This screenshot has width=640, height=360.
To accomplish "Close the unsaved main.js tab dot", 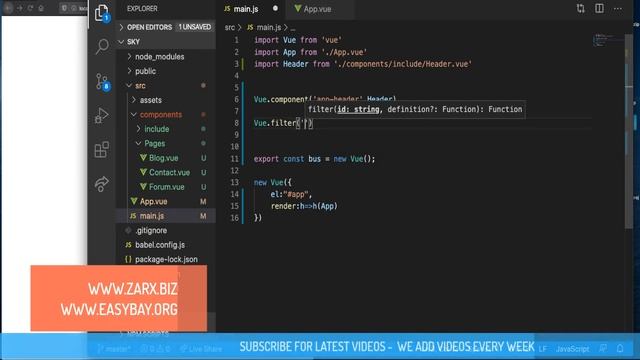I will pos(275,8).
